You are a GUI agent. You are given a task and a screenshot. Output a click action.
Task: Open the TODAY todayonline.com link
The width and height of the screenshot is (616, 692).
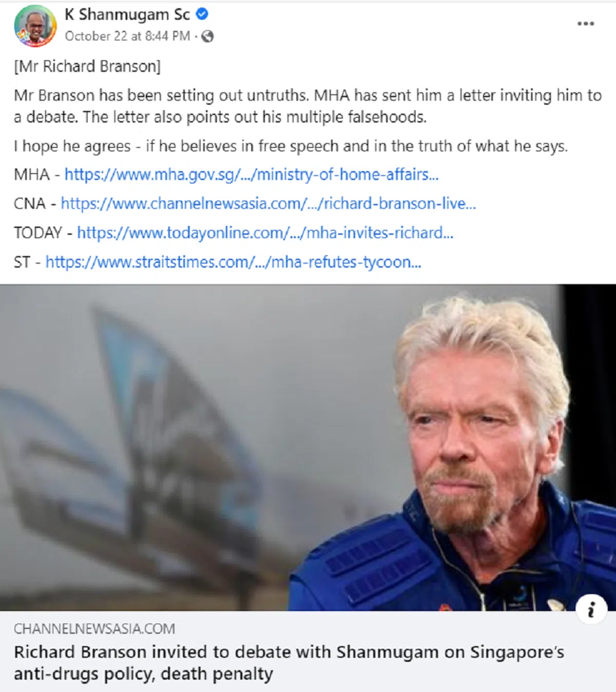click(x=265, y=233)
